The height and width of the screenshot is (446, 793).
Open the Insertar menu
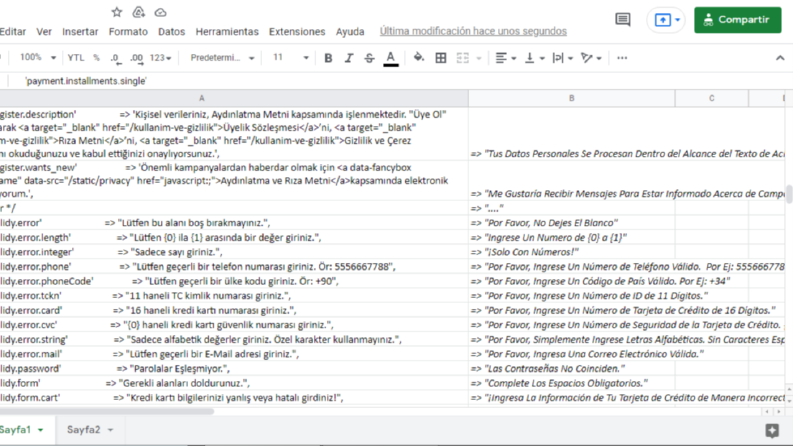click(80, 31)
